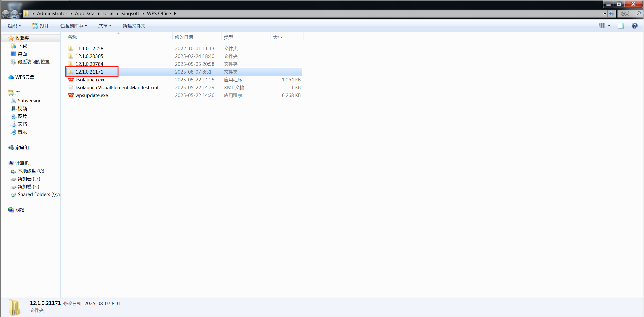Screen dimensions: 644x317
Task: Click the 网络 network icon
Action: click(x=11, y=210)
